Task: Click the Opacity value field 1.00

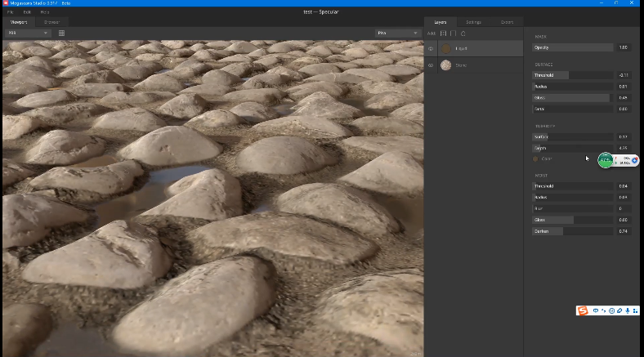Action: [623, 47]
